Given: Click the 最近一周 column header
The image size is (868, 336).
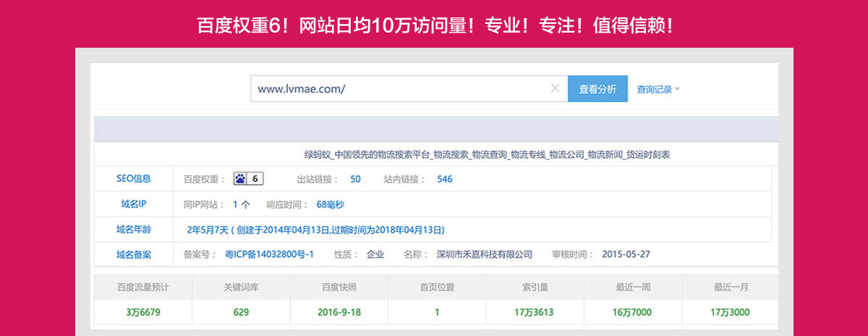Looking at the screenshot, I should click(x=633, y=287).
